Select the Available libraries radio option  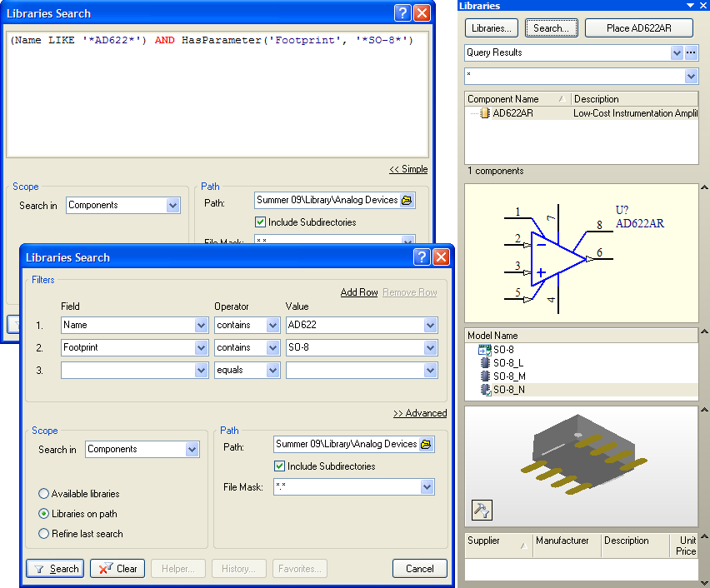[x=44, y=494]
